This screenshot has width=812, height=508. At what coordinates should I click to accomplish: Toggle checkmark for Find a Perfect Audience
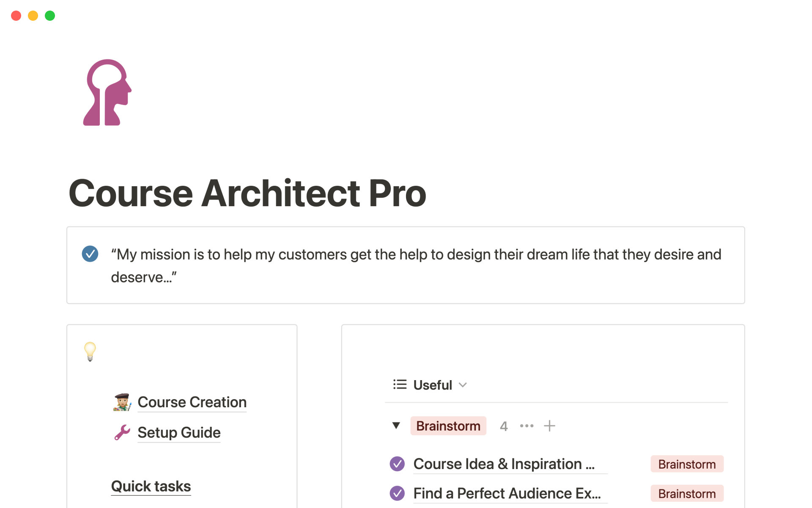(397, 494)
